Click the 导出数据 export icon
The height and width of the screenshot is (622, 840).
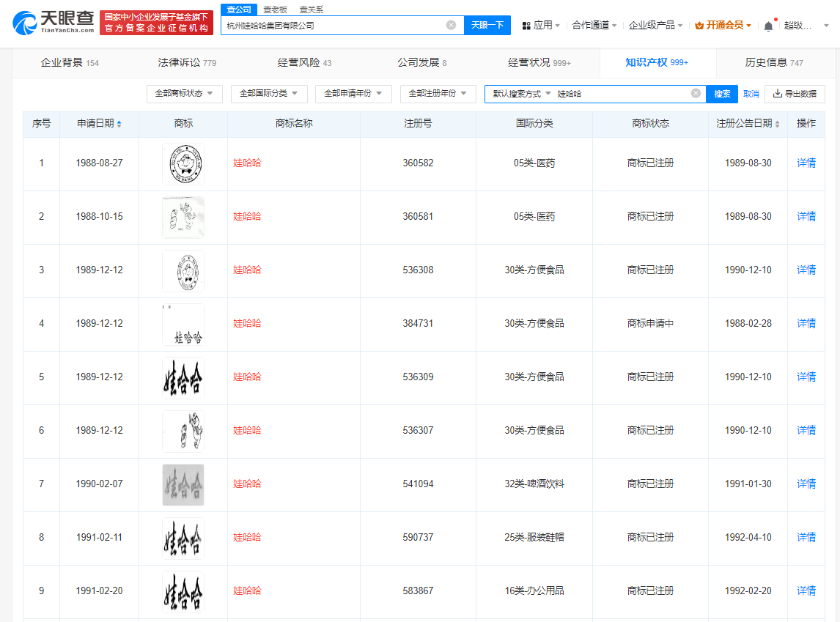click(x=778, y=94)
